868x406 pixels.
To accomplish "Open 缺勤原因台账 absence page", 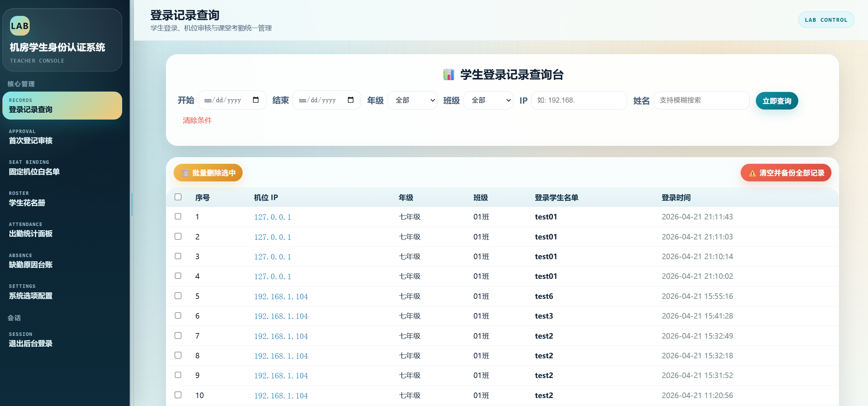I will pyautogui.click(x=62, y=261).
